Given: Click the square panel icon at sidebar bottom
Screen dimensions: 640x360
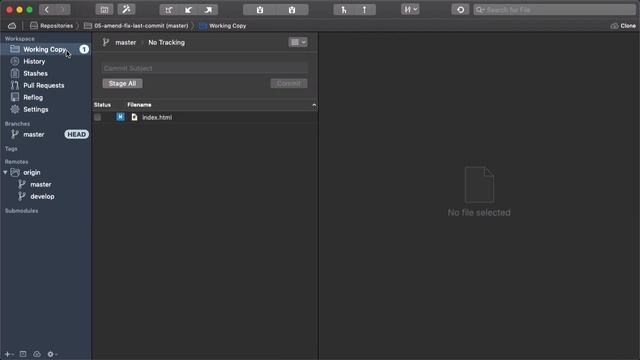Looking at the screenshot, I should pos(23,354).
